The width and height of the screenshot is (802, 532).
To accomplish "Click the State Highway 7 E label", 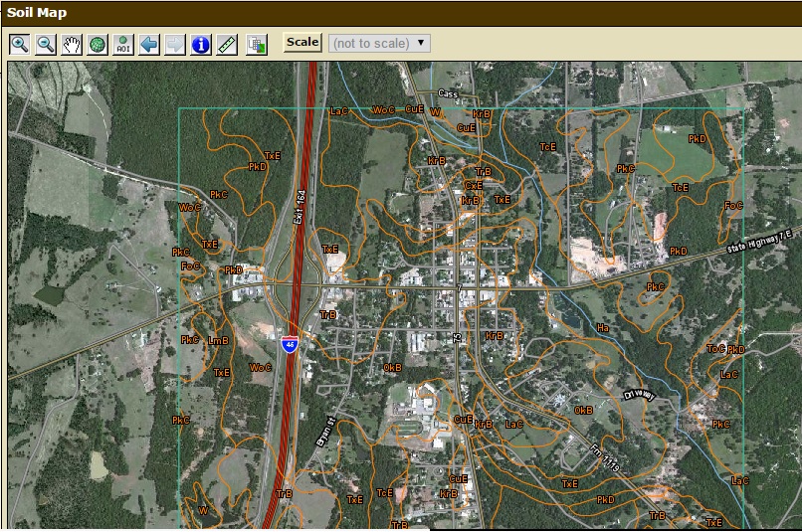I will pos(759,241).
